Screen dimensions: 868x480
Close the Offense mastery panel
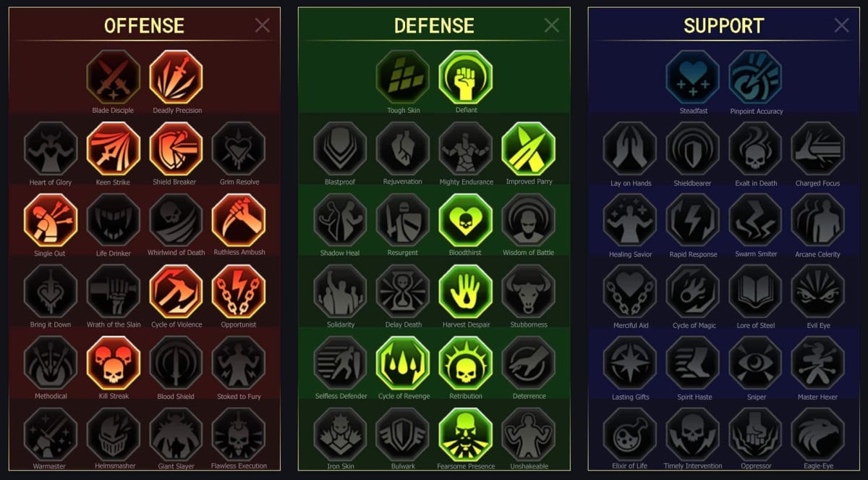(263, 25)
